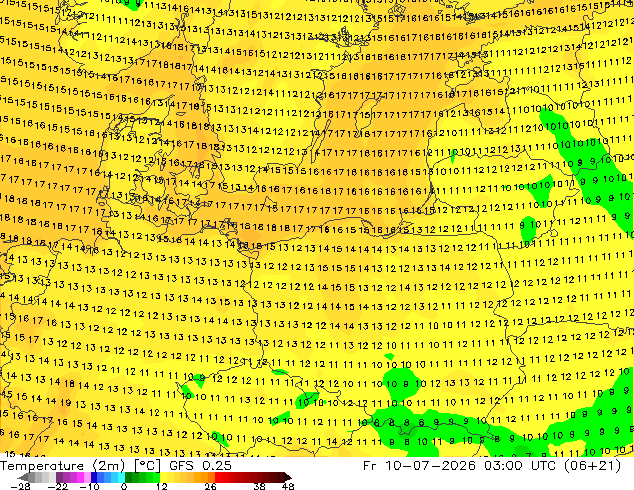Pick the bright yellow swatch at the "12" mark
Screen dimensions: 634x490
tap(164, 477)
